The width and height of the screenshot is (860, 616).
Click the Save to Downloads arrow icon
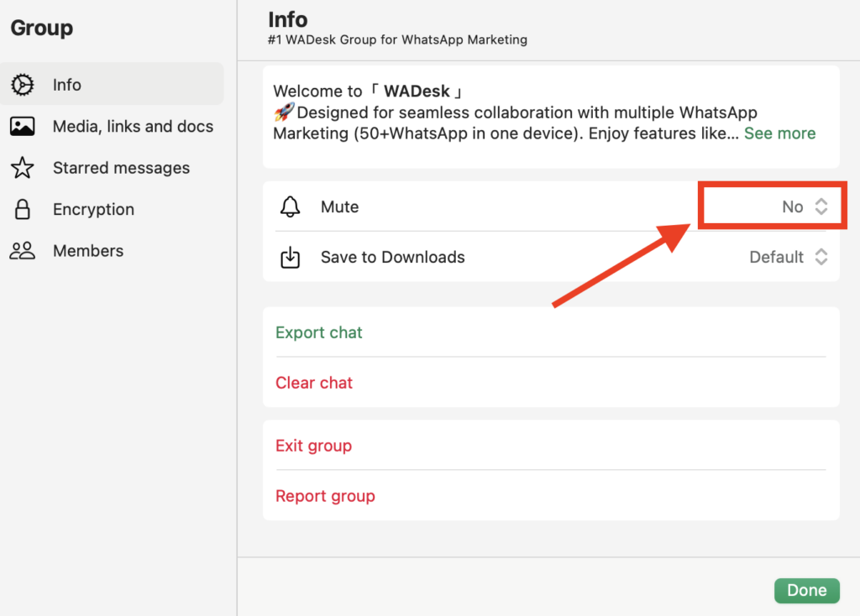click(x=290, y=257)
